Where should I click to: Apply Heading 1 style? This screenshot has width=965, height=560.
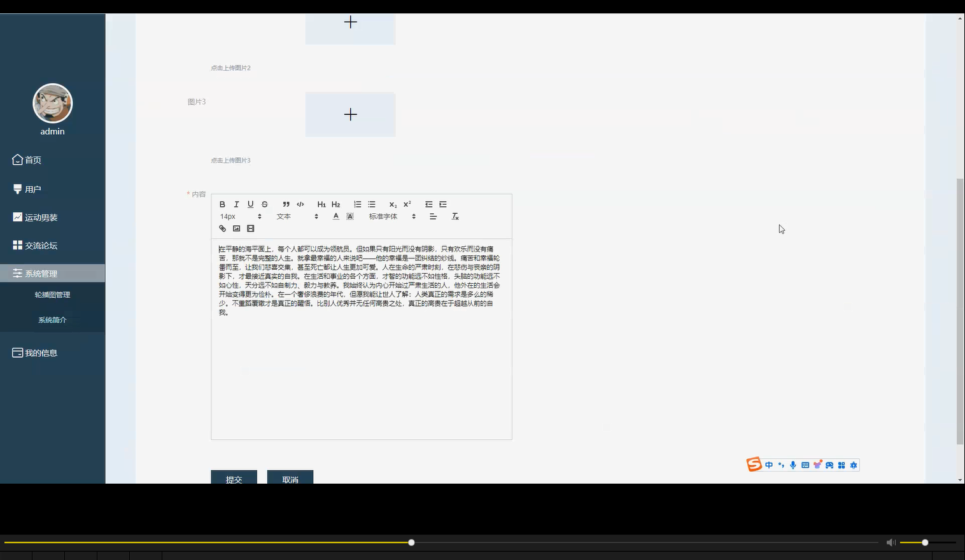pos(321,204)
